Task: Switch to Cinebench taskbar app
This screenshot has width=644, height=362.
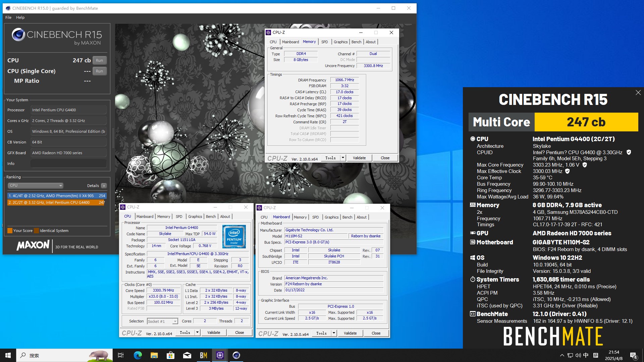Action: [236, 355]
